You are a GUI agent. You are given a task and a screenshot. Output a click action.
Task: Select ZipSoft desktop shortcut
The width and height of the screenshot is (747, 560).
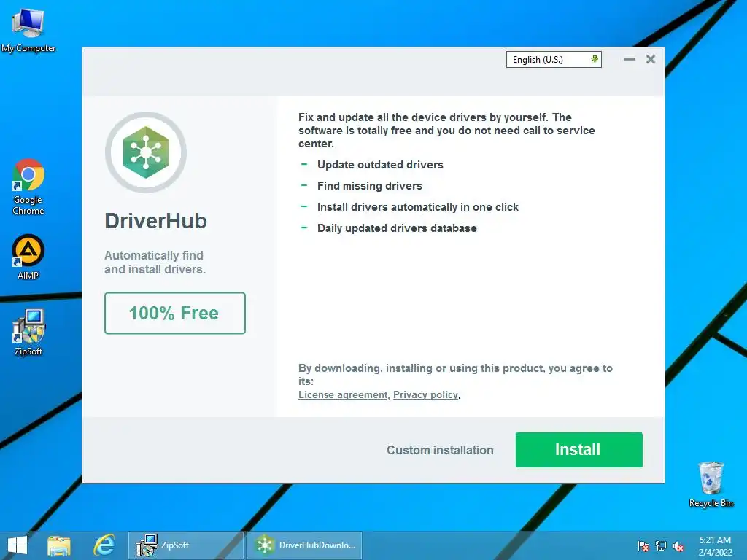point(28,332)
